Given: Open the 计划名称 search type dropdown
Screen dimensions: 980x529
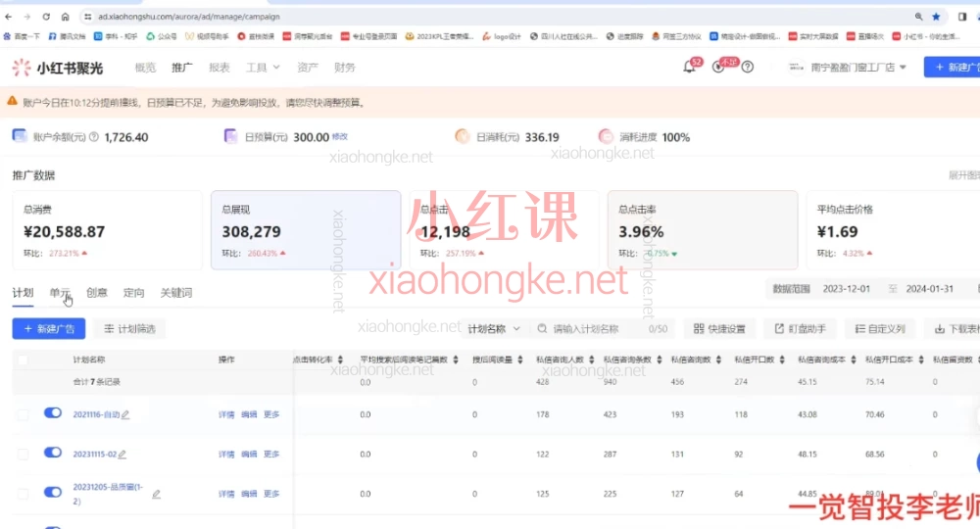Looking at the screenshot, I should 494,328.
